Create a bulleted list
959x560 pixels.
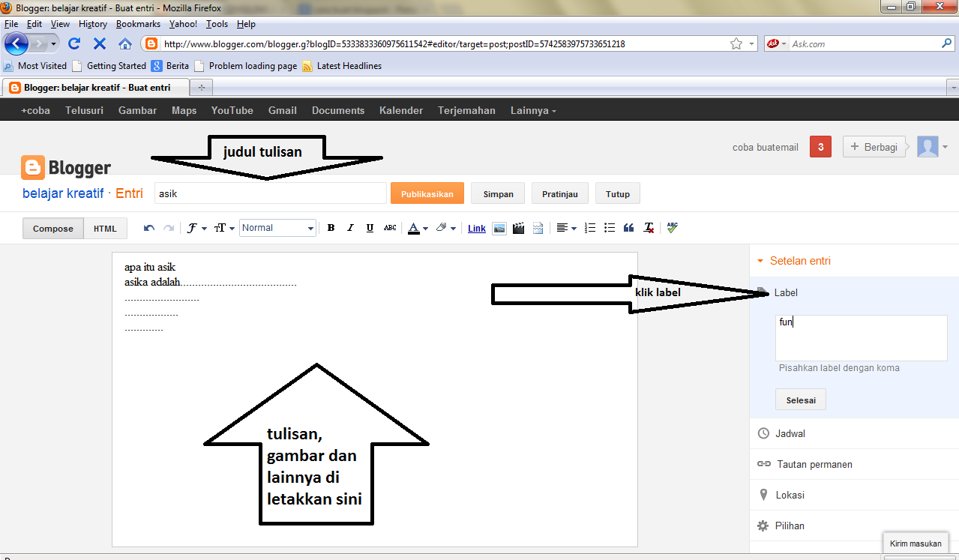coord(610,228)
